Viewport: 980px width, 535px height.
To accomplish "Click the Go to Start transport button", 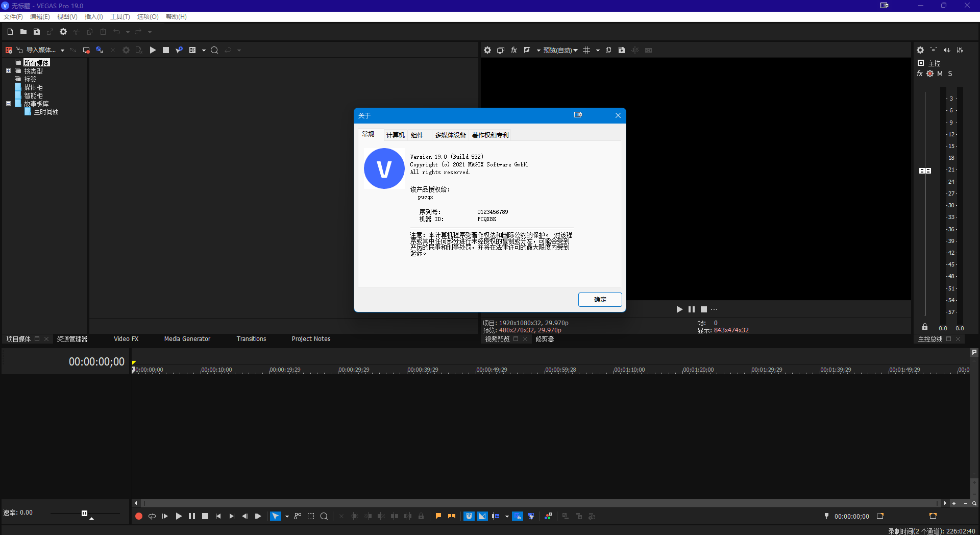I will [218, 516].
